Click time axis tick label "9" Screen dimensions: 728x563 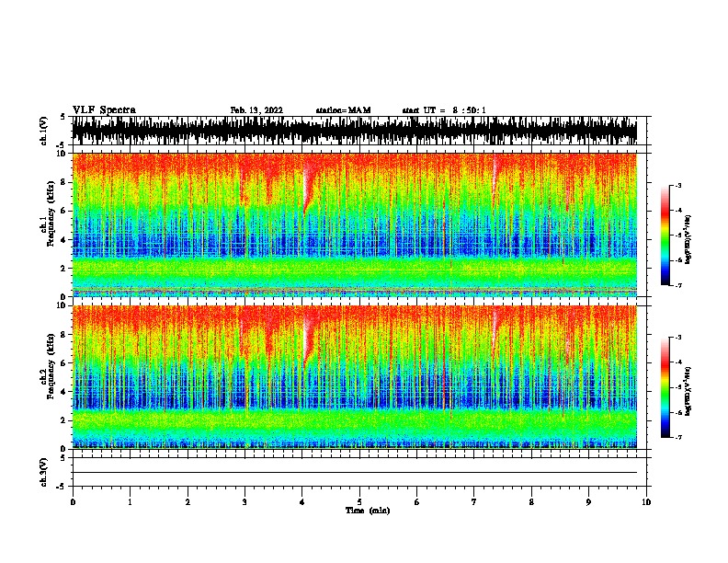(x=588, y=502)
